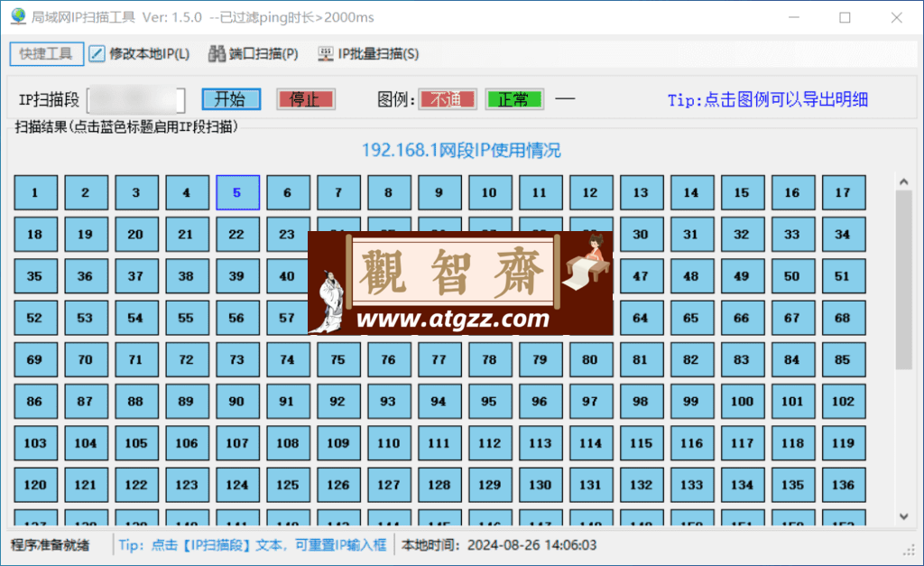Viewport: 924px width, 566px height.
Task: Select IP cell 1
Action: [35, 192]
